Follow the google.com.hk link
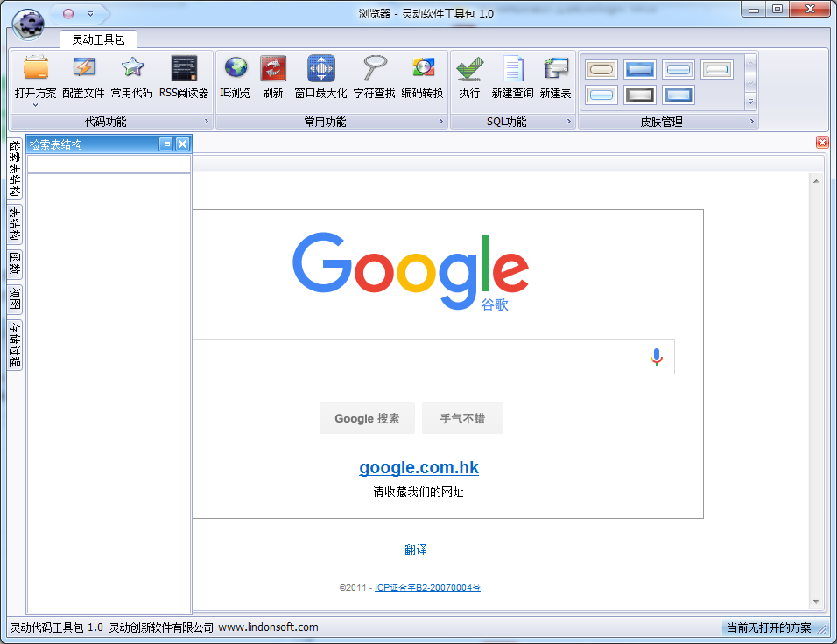Image resolution: width=837 pixels, height=644 pixels. tap(419, 467)
